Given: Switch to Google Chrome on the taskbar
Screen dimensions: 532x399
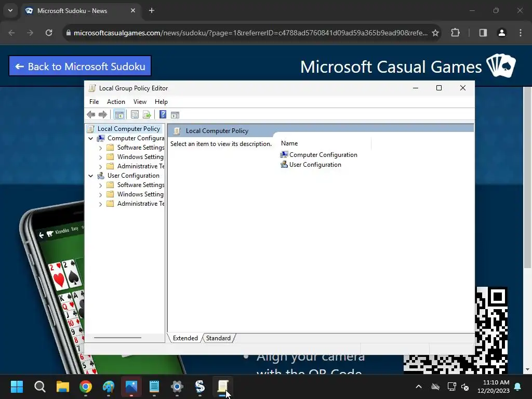Looking at the screenshot, I should click(86, 387).
